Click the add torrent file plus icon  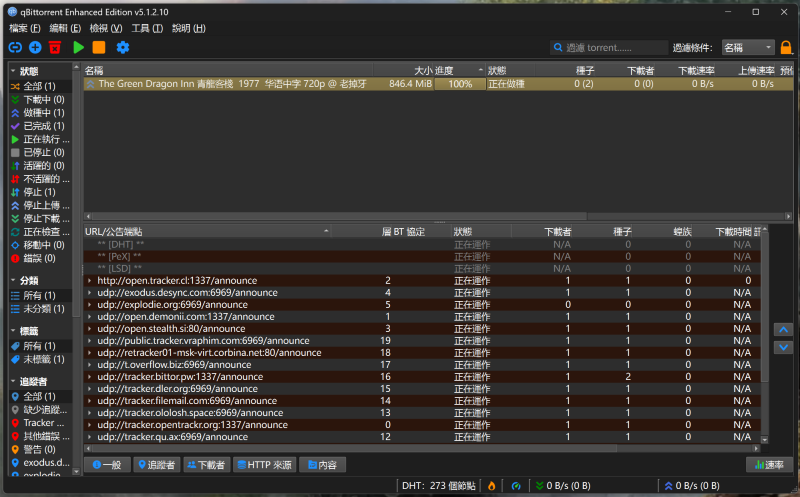(x=35, y=47)
